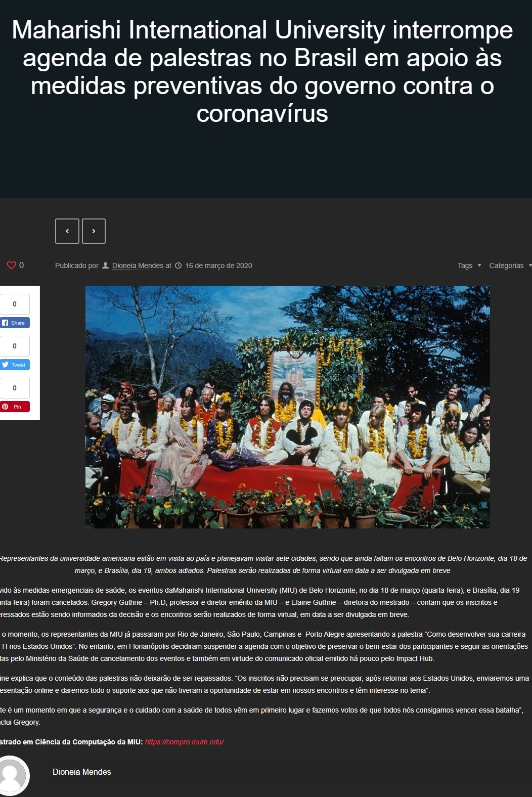Click the Pinterest Pin button

[14, 407]
